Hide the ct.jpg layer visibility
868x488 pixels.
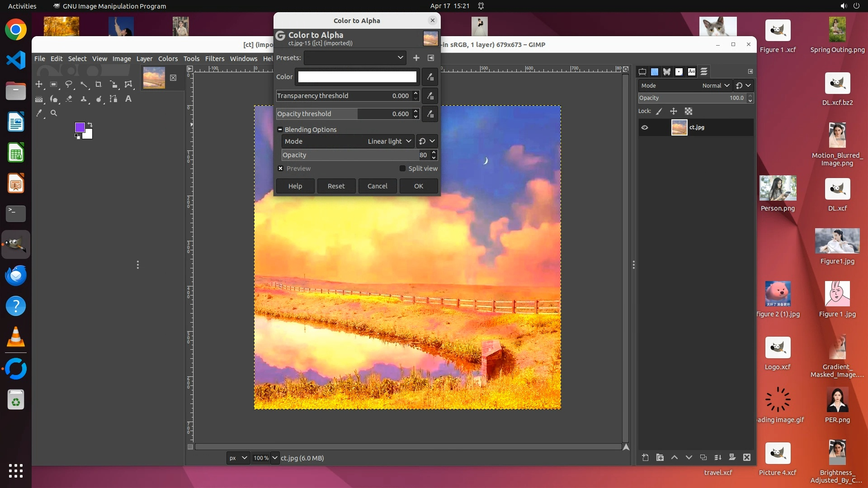click(645, 127)
